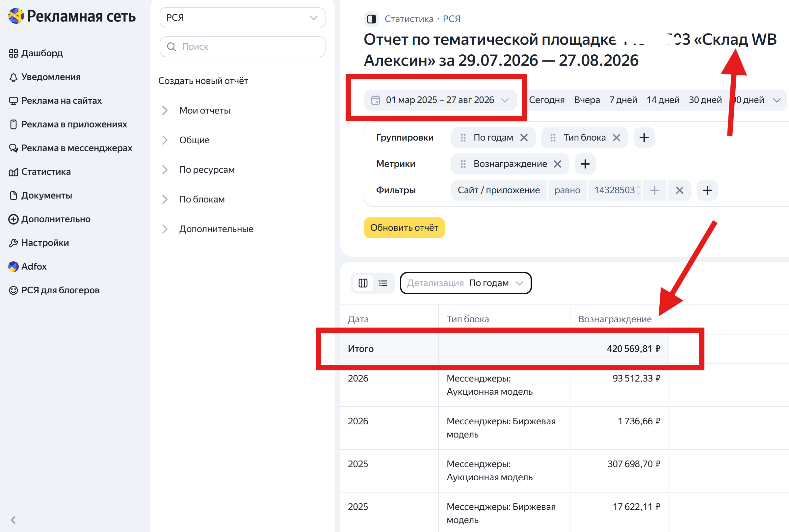
Task: Add a new metric with plus
Action: 585,164
